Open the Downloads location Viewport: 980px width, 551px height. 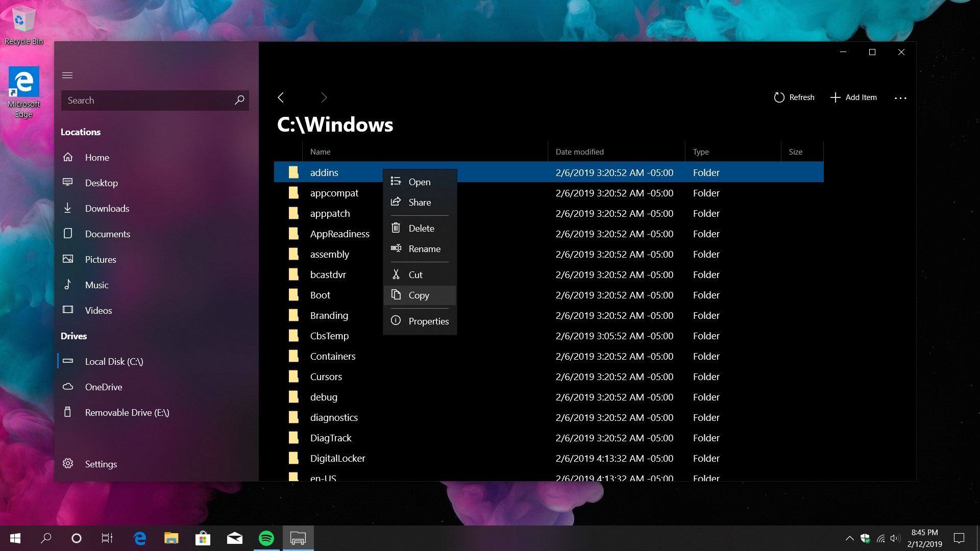click(x=107, y=208)
